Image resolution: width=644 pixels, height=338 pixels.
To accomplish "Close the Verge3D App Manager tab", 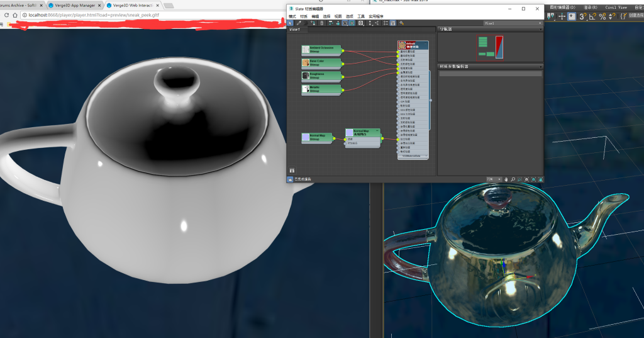I will pyautogui.click(x=99, y=5).
